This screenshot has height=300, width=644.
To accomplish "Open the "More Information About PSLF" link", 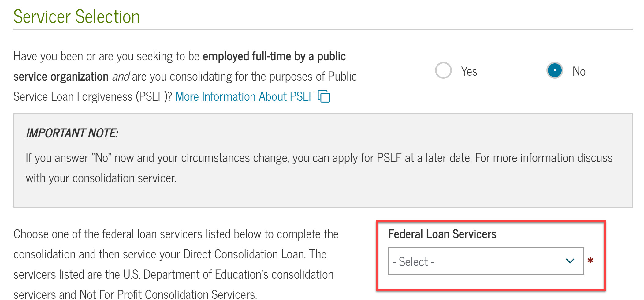I will coord(244,96).
